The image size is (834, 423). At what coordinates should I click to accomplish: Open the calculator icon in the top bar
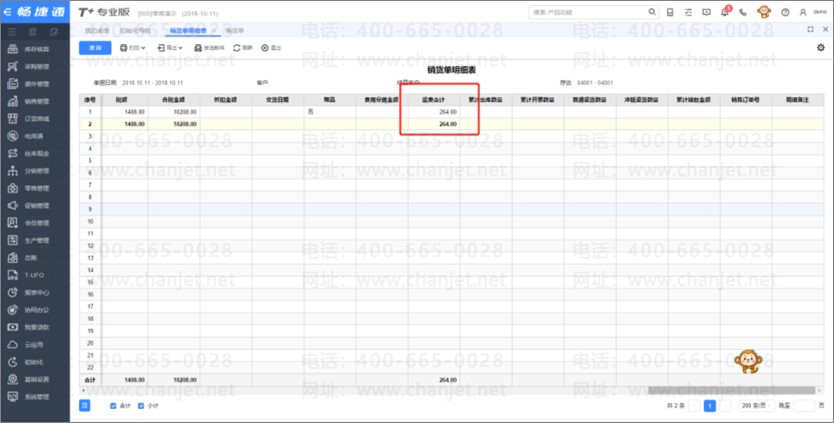coord(670,12)
